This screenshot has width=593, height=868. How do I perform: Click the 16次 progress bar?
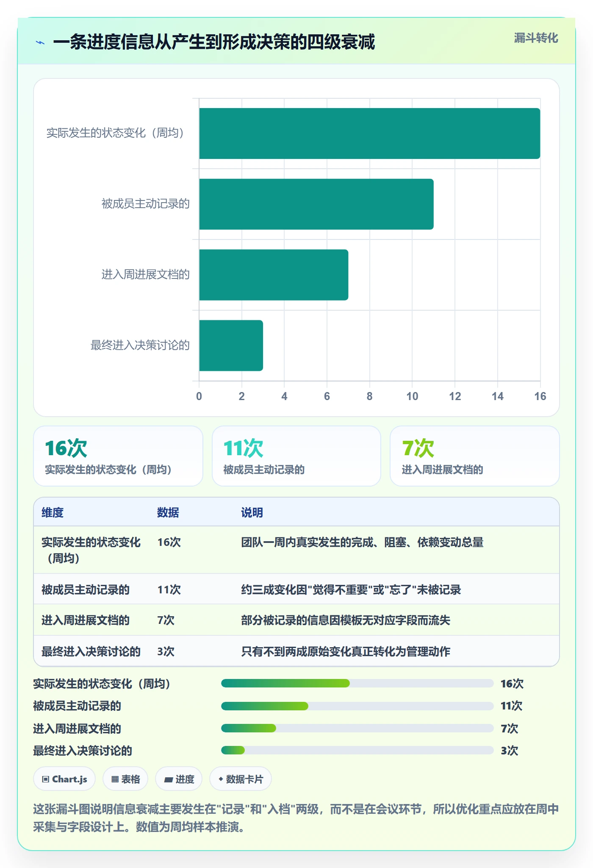click(x=357, y=683)
